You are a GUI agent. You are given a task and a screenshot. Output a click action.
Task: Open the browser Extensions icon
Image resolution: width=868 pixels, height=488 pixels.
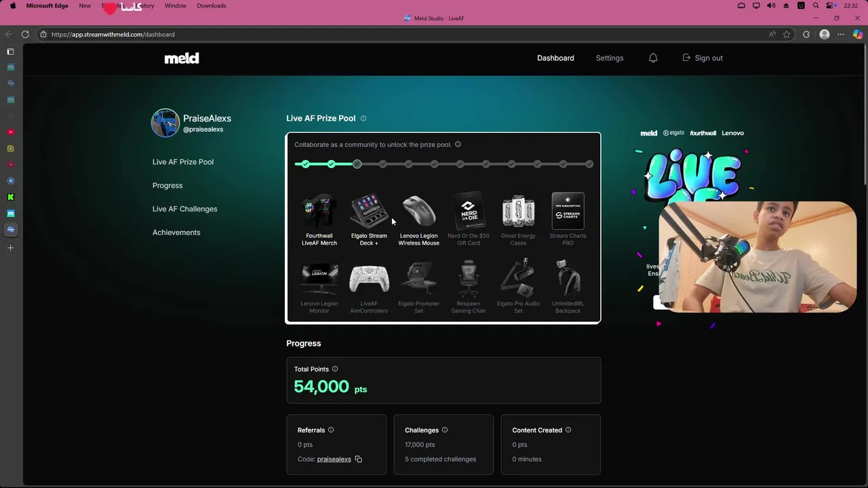[x=806, y=34]
